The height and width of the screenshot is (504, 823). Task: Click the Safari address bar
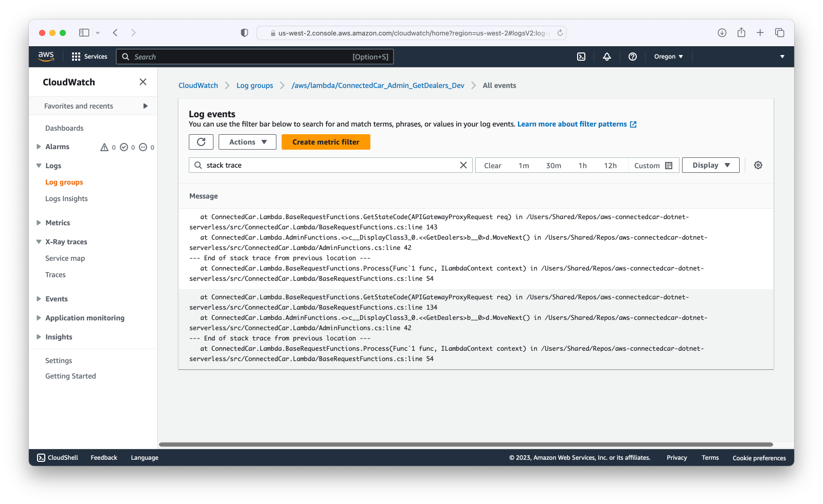tap(411, 33)
